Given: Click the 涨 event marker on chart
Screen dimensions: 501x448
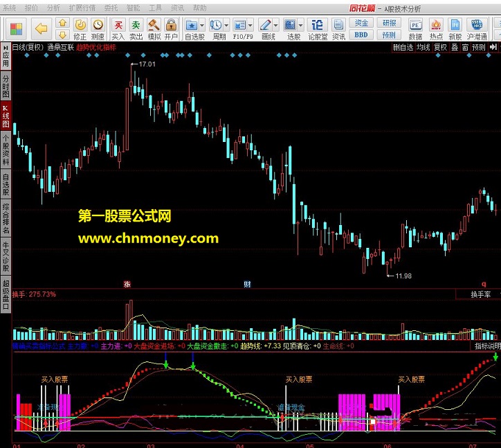Looking at the screenshot, I should coord(127,284).
